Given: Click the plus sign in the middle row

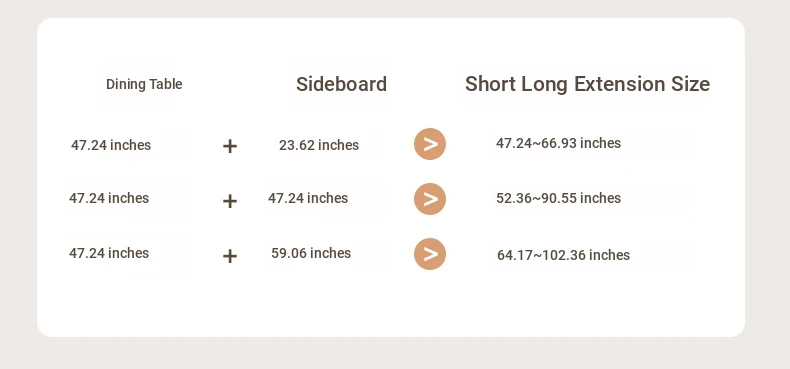Looking at the screenshot, I should [x=230, y=202].
